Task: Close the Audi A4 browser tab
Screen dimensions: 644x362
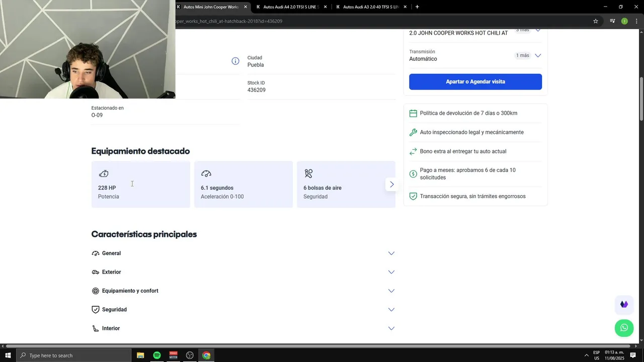Action: point(325,7)
